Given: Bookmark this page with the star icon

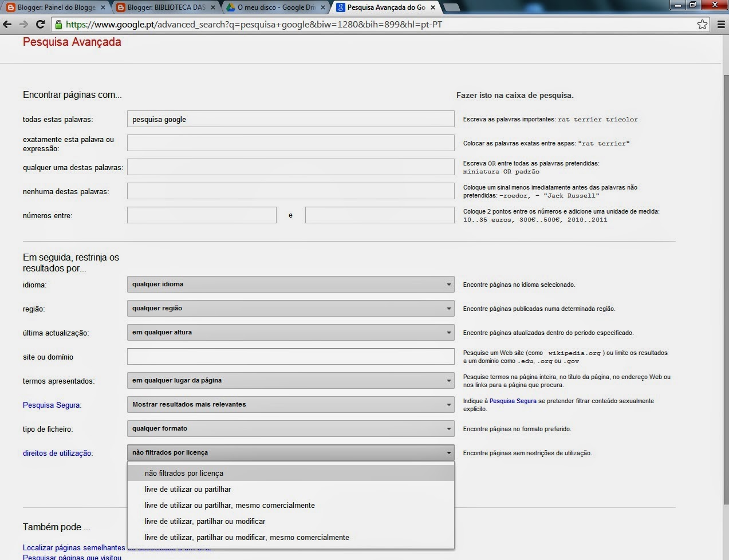Looking at the screenshot, I should coord(702,25).
